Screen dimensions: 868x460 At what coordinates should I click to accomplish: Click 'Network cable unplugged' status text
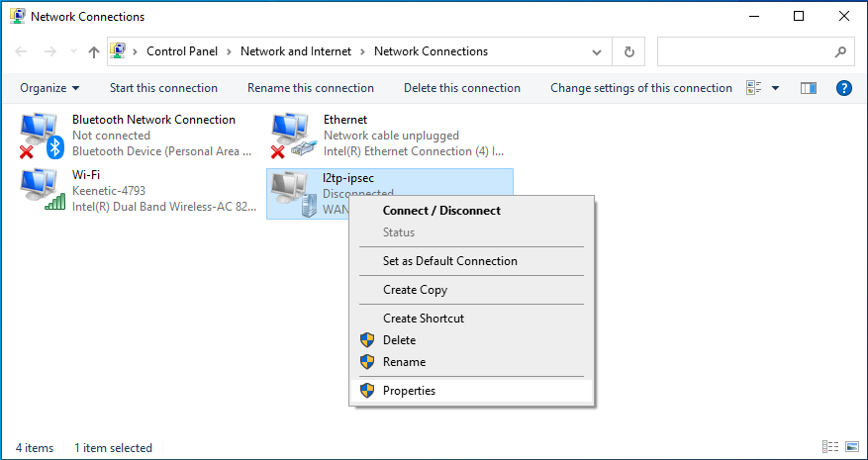[x=391, y=136]
